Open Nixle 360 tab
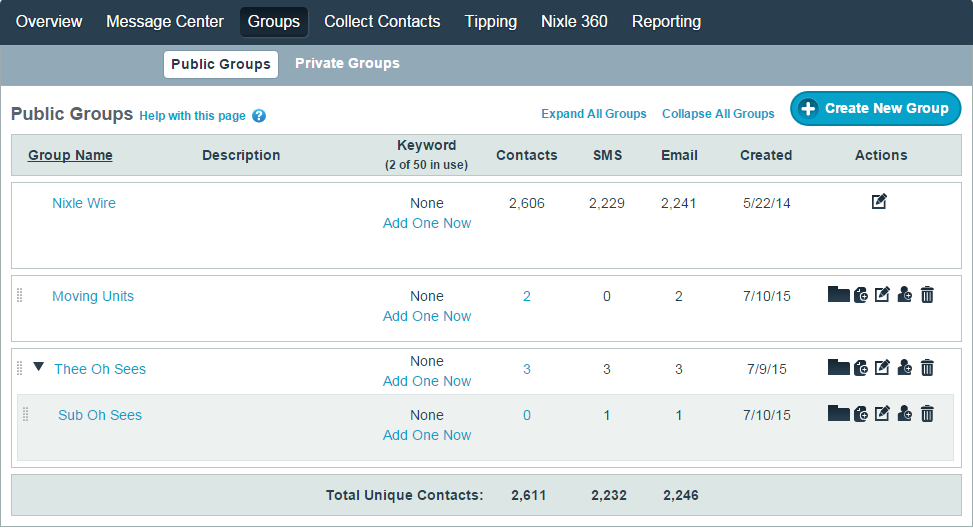Screen dimensions: 973x528 pyautogui.click(x=574, y=22)
